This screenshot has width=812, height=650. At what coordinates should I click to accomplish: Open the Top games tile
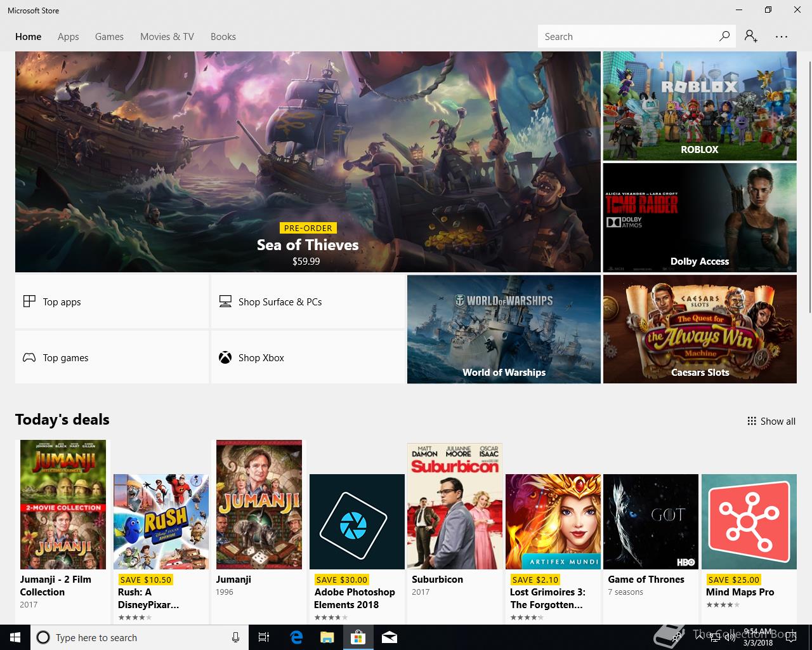click(112, 357)
